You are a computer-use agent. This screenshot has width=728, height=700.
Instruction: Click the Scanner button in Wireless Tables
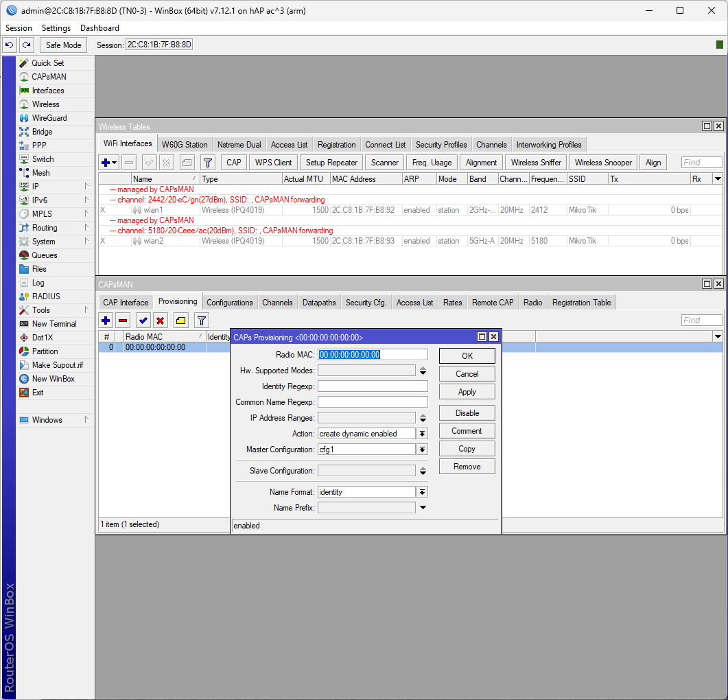(x=384, y=162)
